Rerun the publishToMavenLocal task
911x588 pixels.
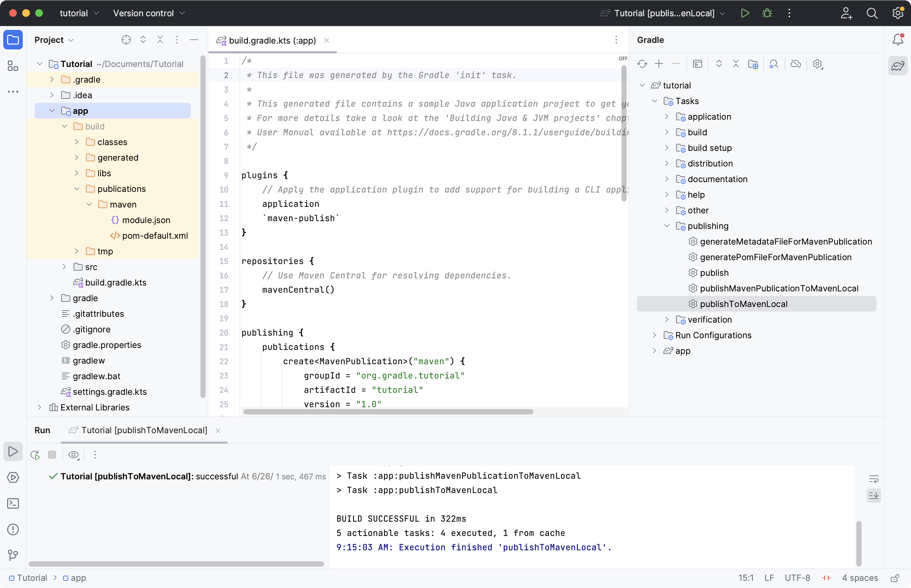(x=35, y=455)
